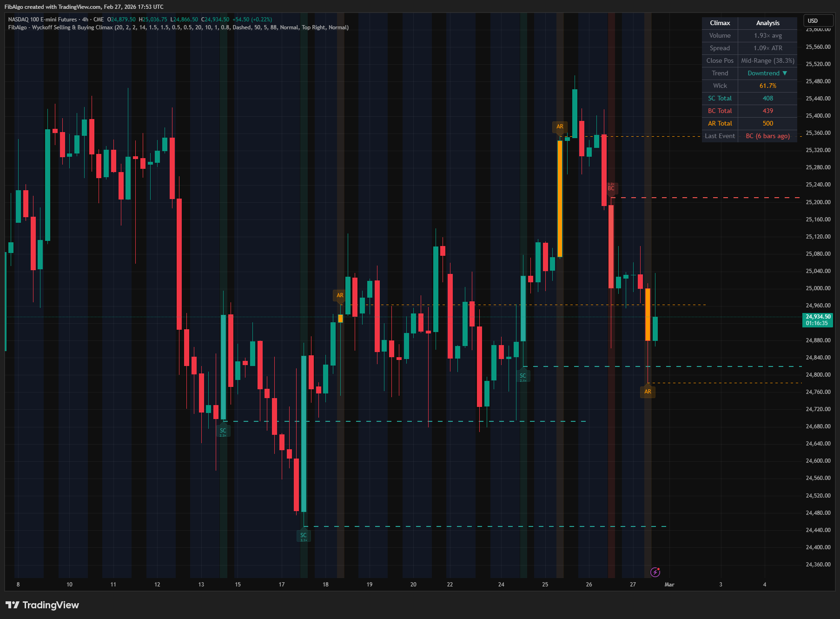Click the Climax column header of the table
Image resolution: width=840 pixels, height=619 pixels.
coord(720,23)
